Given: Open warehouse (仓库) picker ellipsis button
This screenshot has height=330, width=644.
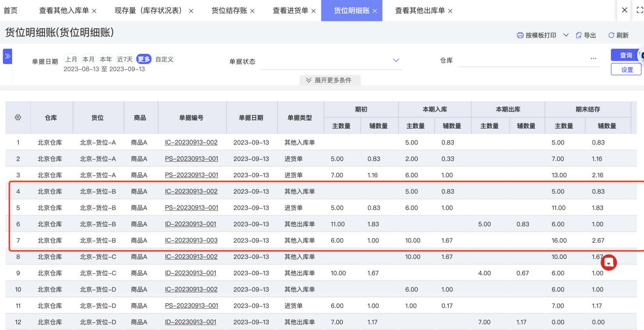Looking at the screenshot, I should (x=593, y=59).
